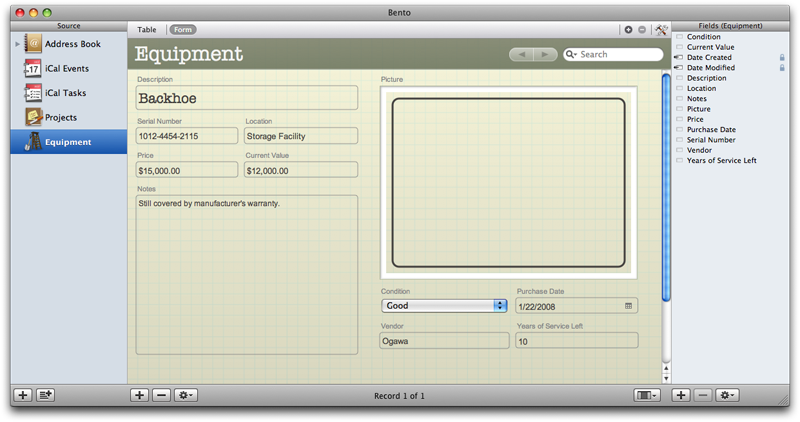800x422 pixels.
Task: Select Price in Fields list
Action: 695,119
